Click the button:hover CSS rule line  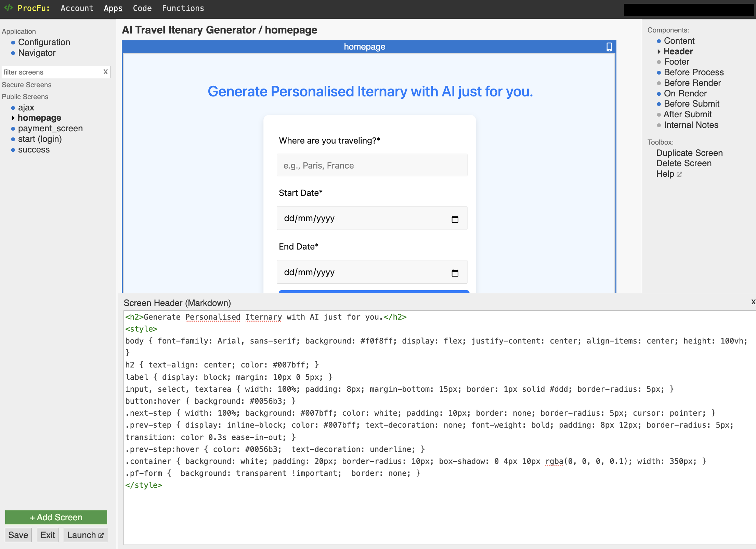click(210, 401)
